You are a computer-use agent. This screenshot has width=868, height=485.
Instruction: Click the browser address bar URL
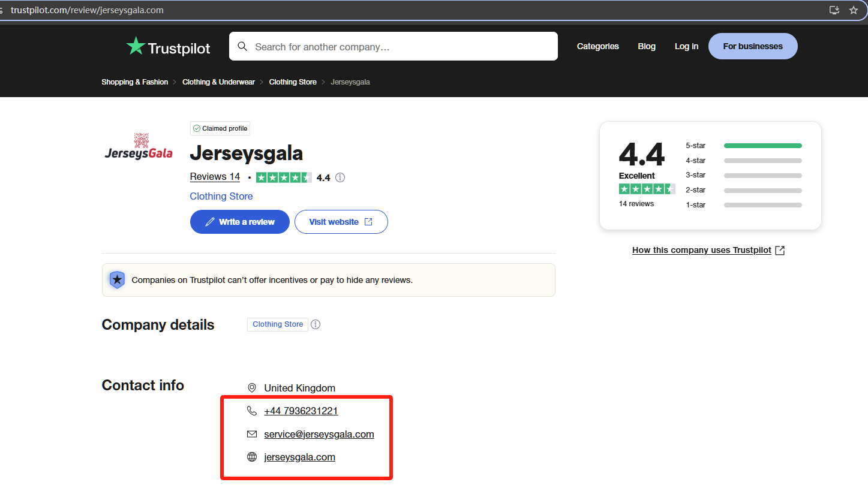point(88,10)
